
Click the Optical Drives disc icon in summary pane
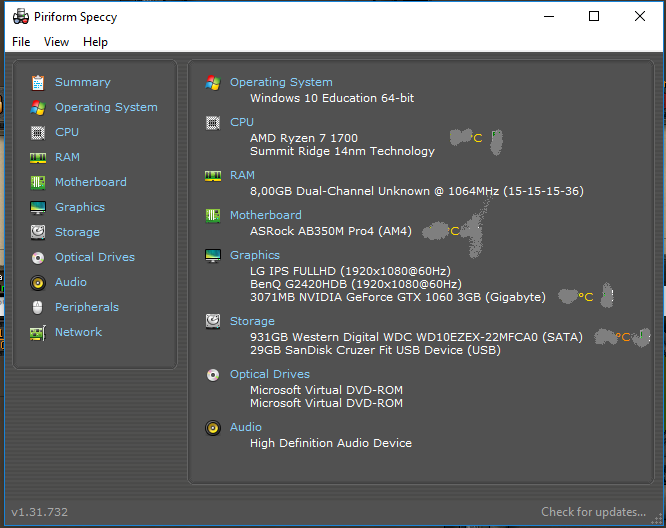[213, 375]
